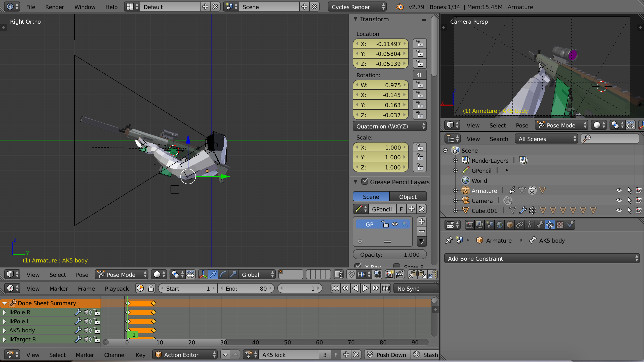Open the Quaternion rotation mode dropdown
This screenshot has height=362, width=644.
coord(390,126)
